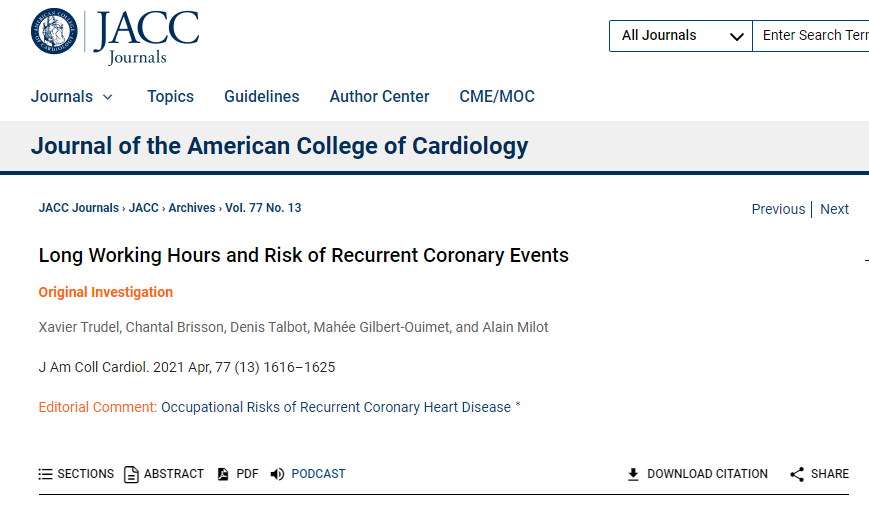Go to the Previous article link
This screenshot has width=869, height=508.
778,209
